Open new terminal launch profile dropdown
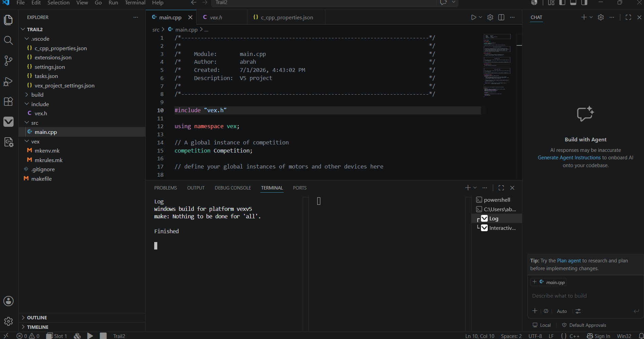644x339 pixels. [475, 188]
